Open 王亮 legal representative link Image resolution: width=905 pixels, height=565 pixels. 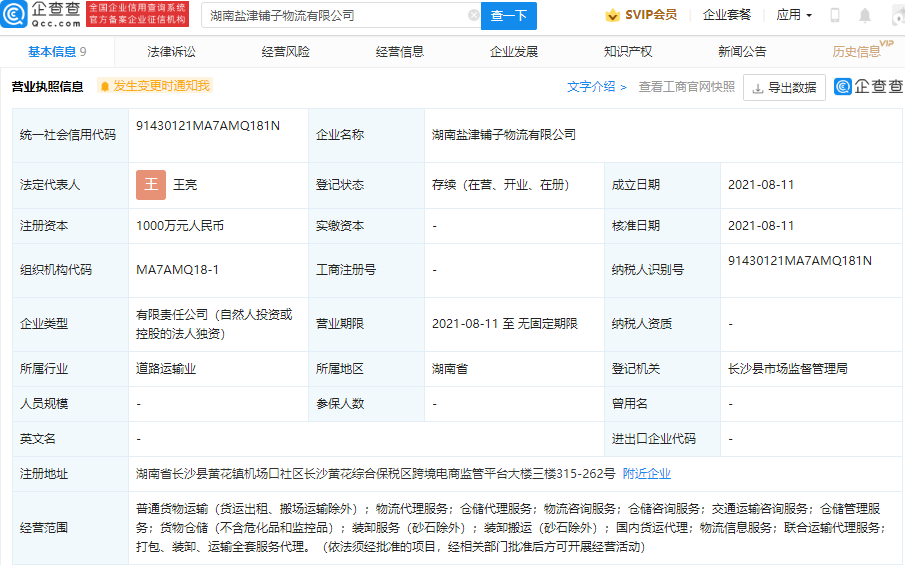[x=185, y=185]
